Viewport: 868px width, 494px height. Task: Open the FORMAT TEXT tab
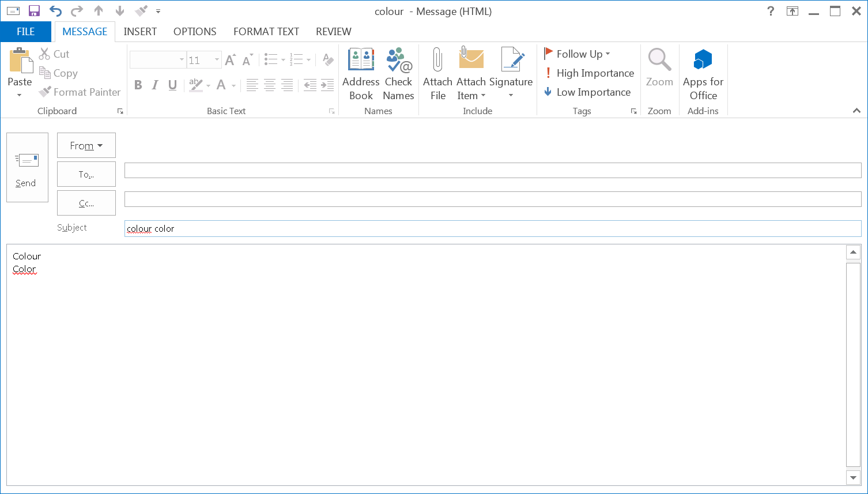266,32
